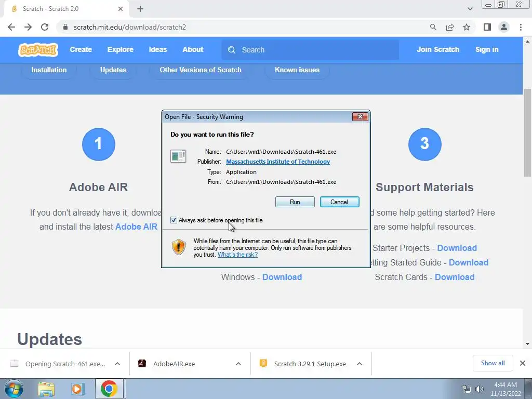Click the shield warning icon in the dialog
532x399 pixels.
(179, 247)
